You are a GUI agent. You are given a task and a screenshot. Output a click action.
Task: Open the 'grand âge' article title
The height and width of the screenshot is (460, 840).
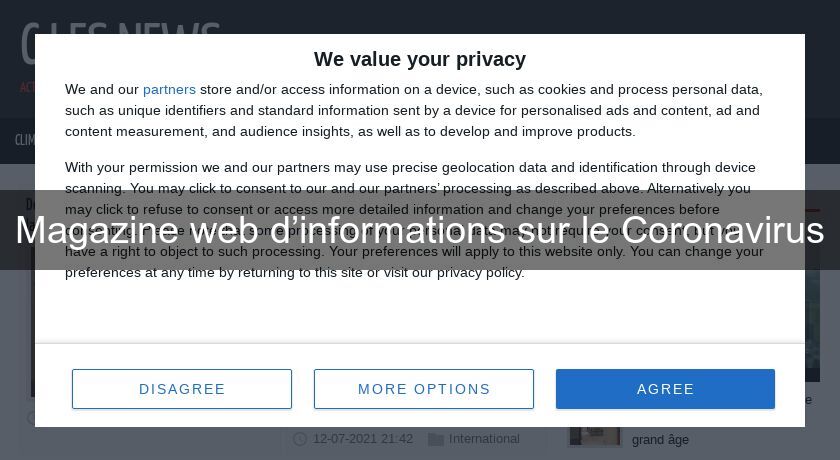point(660,439)
